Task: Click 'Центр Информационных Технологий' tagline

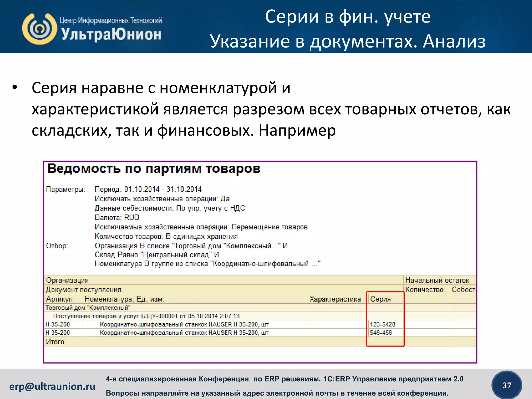Action: (x=111, y=20)
